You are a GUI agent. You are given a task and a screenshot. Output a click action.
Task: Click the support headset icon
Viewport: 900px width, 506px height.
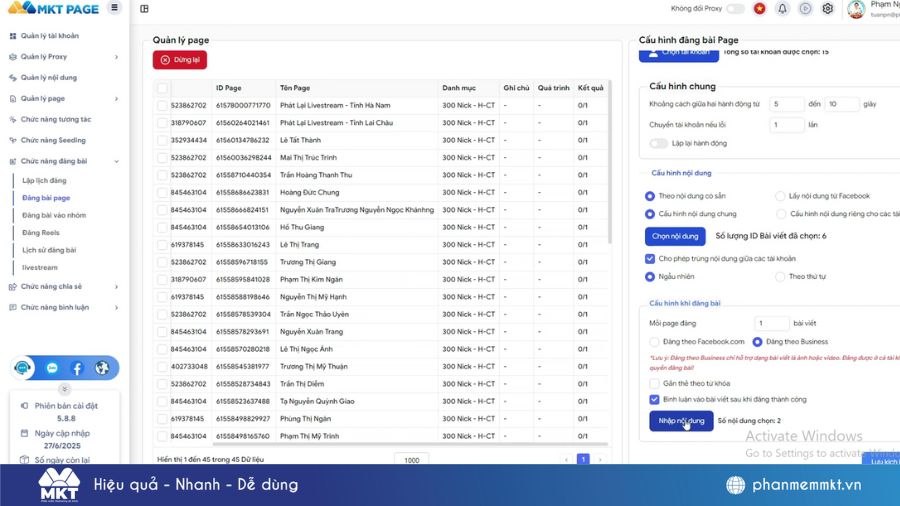click(x=23, y=368)
